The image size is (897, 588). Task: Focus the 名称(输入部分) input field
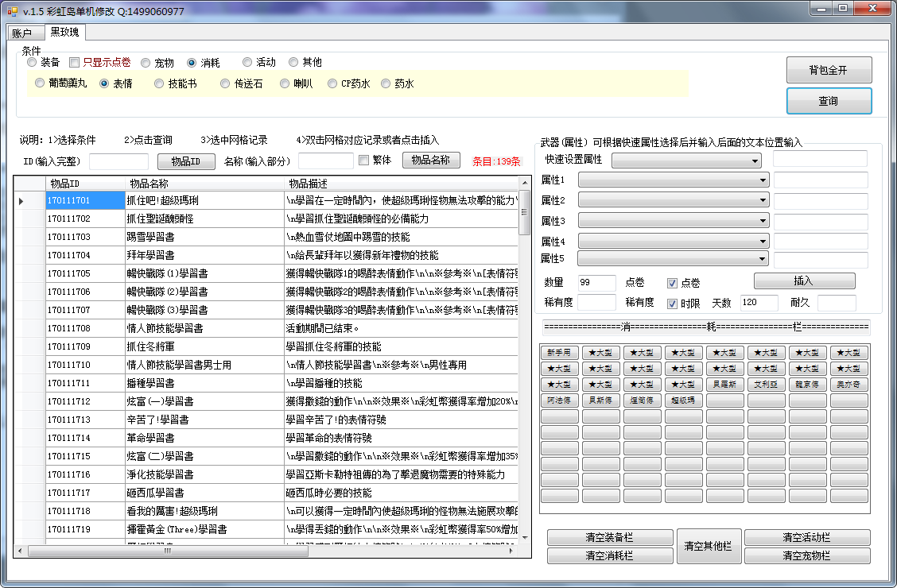[x=326, y=161]
